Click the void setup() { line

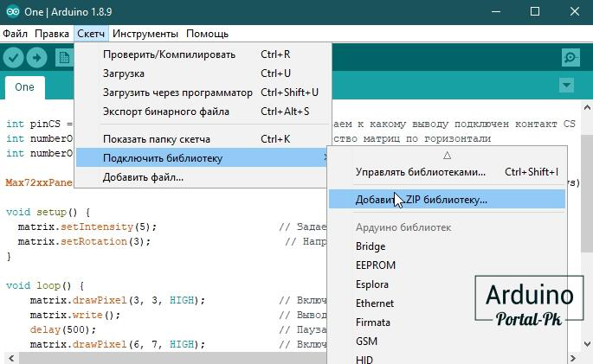click(48, 212)
